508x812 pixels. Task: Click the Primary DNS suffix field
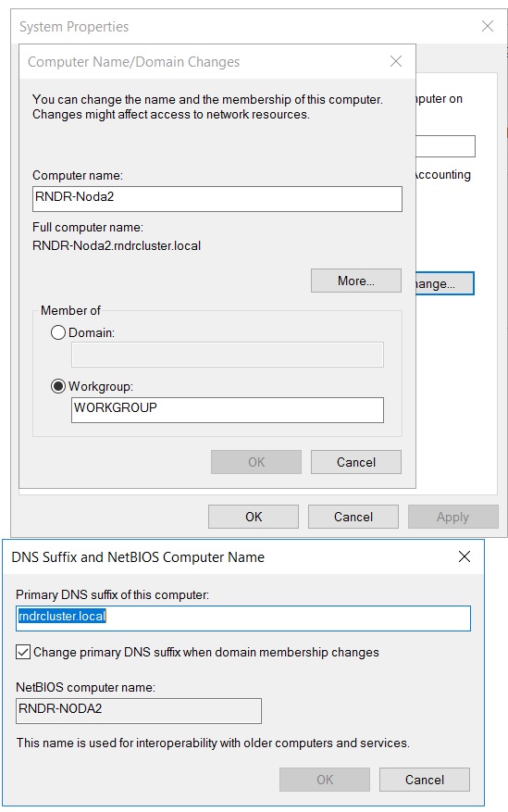point(243,618)
